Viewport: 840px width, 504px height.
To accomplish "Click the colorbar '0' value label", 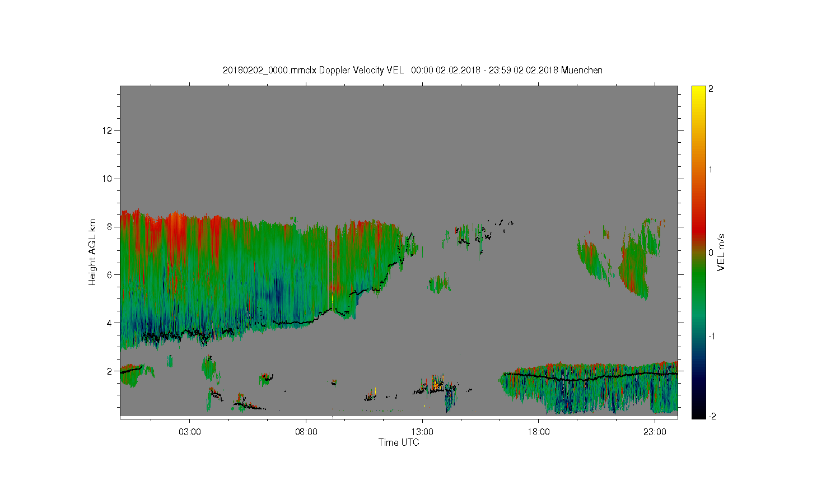I will click(x=711, y=253).
